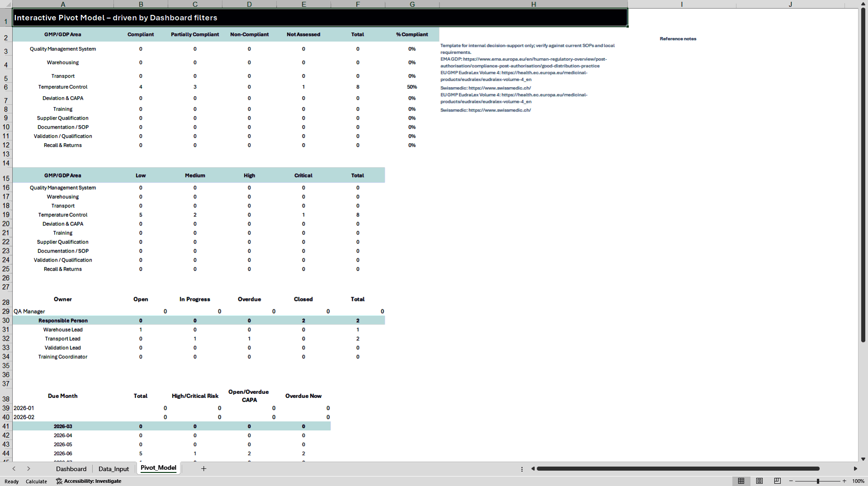Select column G header
Screen dimensions: 868x486
pyautogui.click(x=412, y=4)
